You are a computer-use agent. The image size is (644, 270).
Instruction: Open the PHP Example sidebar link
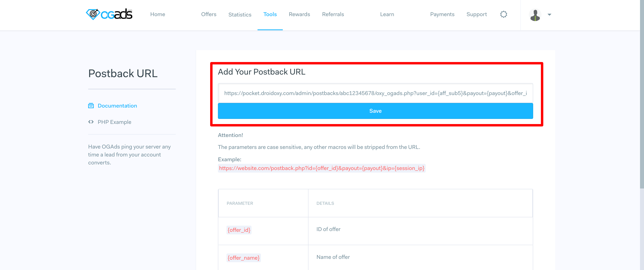coord(114,122)
